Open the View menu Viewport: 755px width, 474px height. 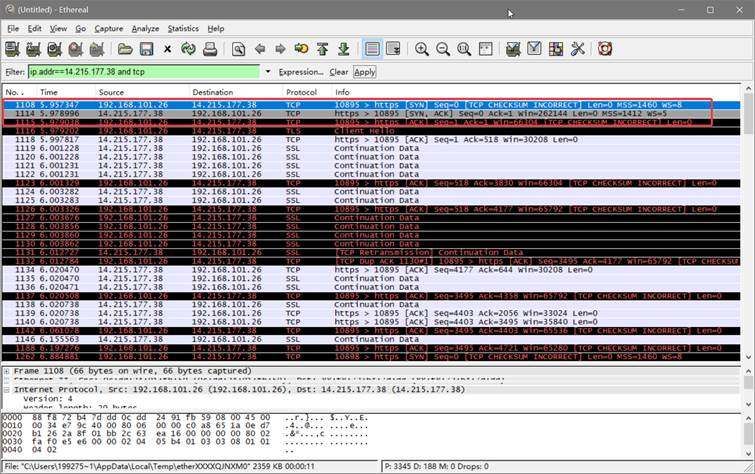(58, 28)
